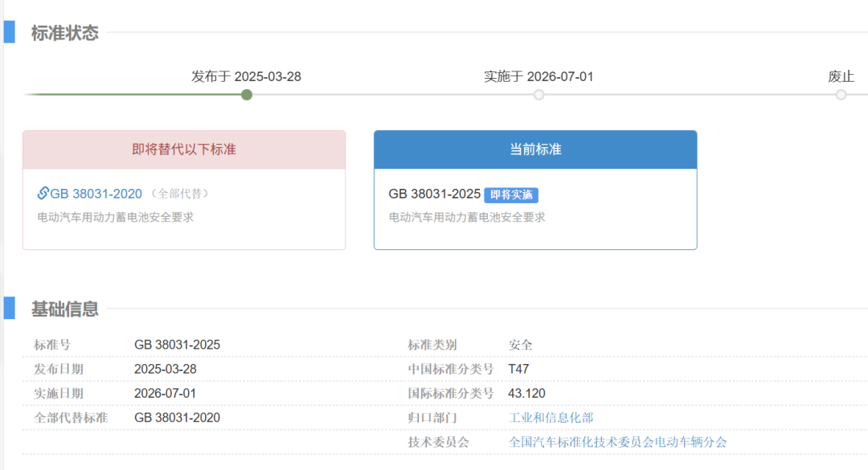Screen dimensions: 868x470
Task: Click the 国际标准分类号 value 43.120
Action: coord(527,394)
